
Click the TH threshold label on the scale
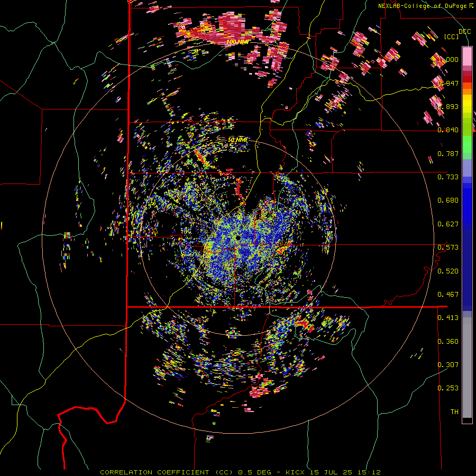[454, 412]
